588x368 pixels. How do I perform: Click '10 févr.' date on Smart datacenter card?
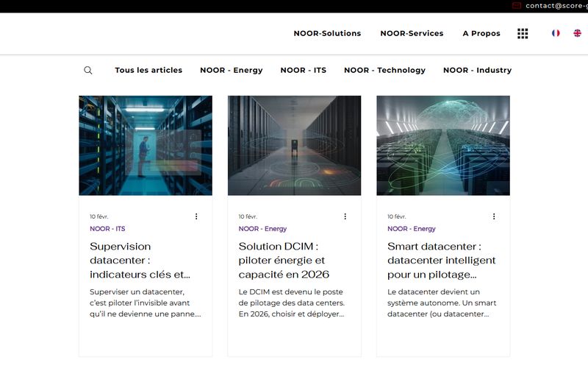pos(397,216)
